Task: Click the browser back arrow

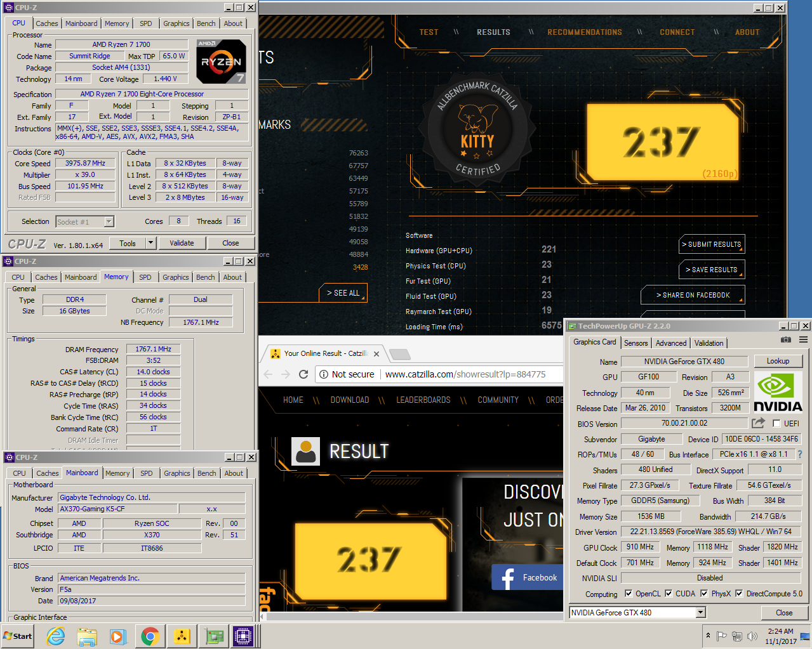Action: pyautogui.click(x=268, y=374)
